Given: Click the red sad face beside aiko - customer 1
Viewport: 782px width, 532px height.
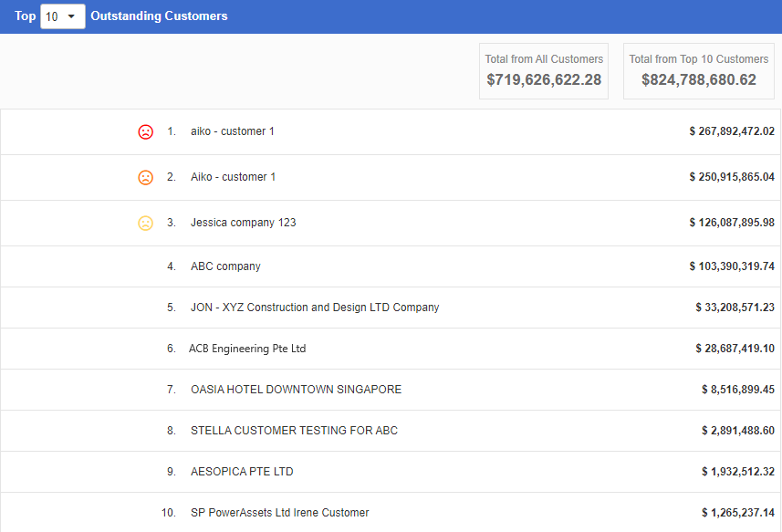Looking at the screenshot, I should point(145,131).
